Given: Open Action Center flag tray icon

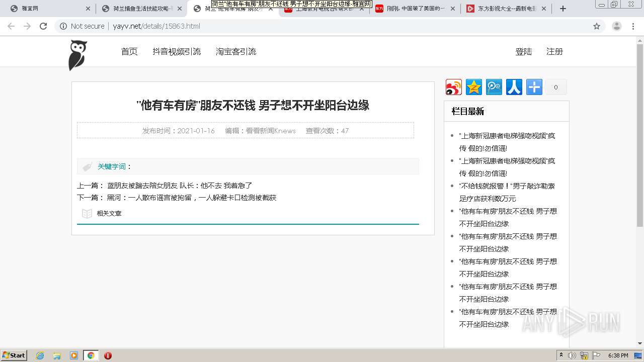Looking at the screenshot, I should point(596,355).
